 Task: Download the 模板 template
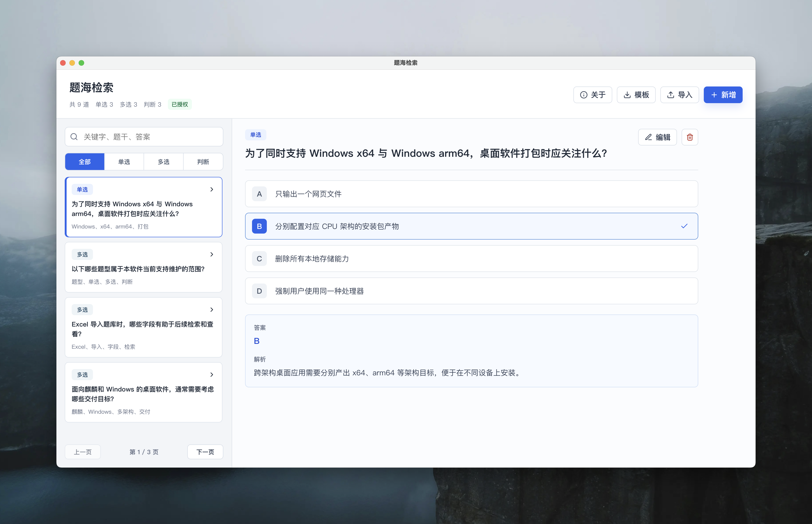636,95
